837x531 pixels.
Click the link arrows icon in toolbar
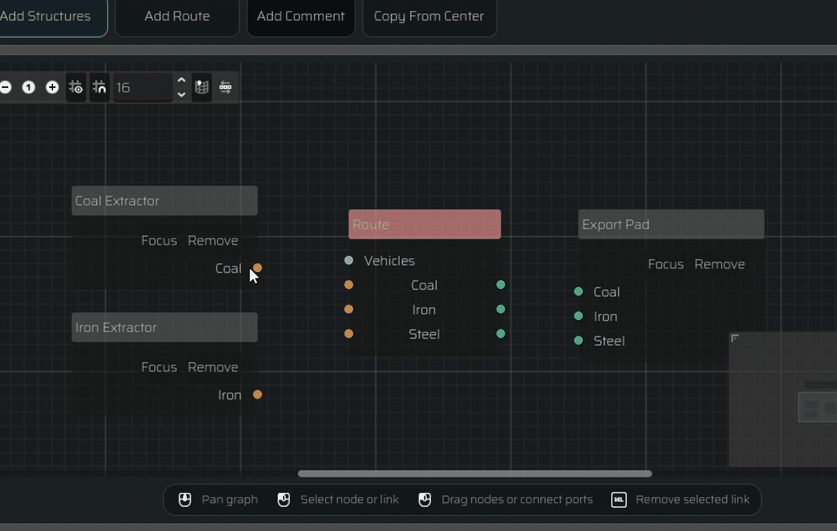[x=225, y=87]
